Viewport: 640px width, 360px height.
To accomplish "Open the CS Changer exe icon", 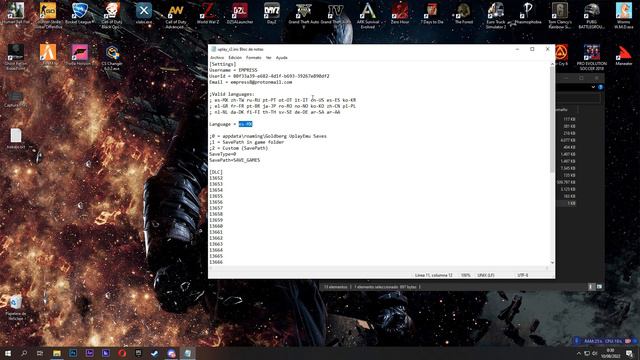I will pos(112,57).
